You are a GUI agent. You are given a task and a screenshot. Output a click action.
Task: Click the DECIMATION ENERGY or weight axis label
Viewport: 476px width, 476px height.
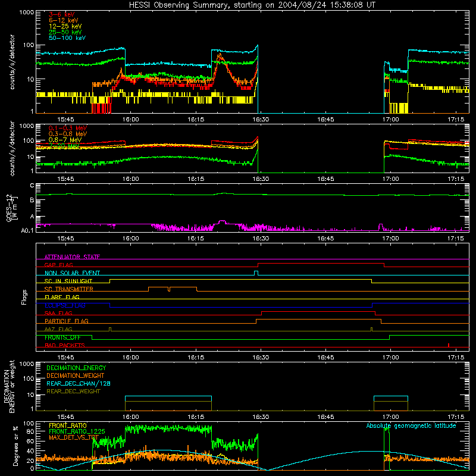tap(9, 386)
